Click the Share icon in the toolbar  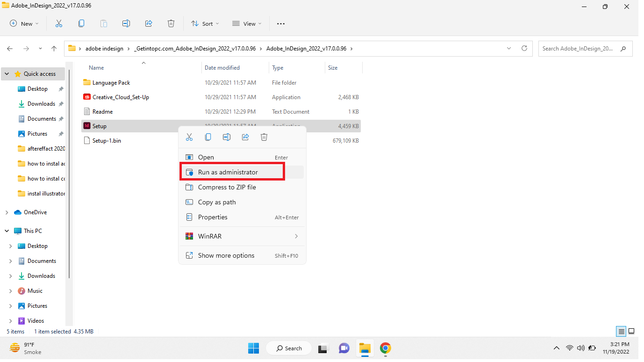click(x=149, y=23)
